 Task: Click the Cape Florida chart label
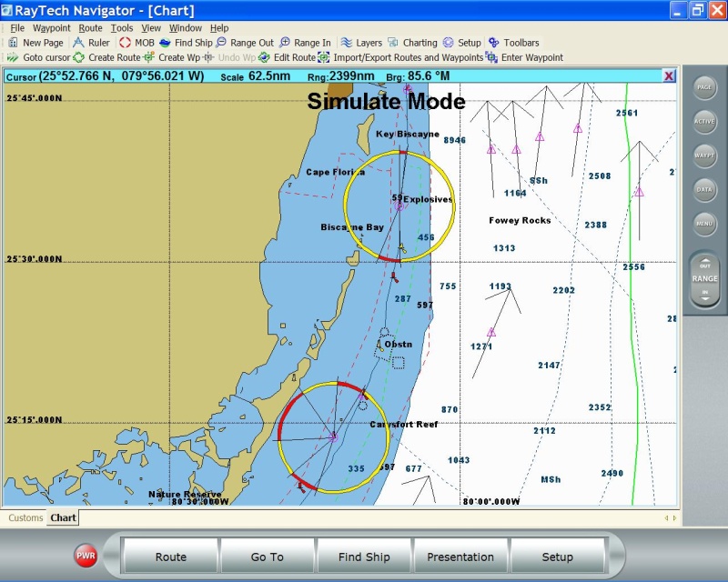[335, 172]
